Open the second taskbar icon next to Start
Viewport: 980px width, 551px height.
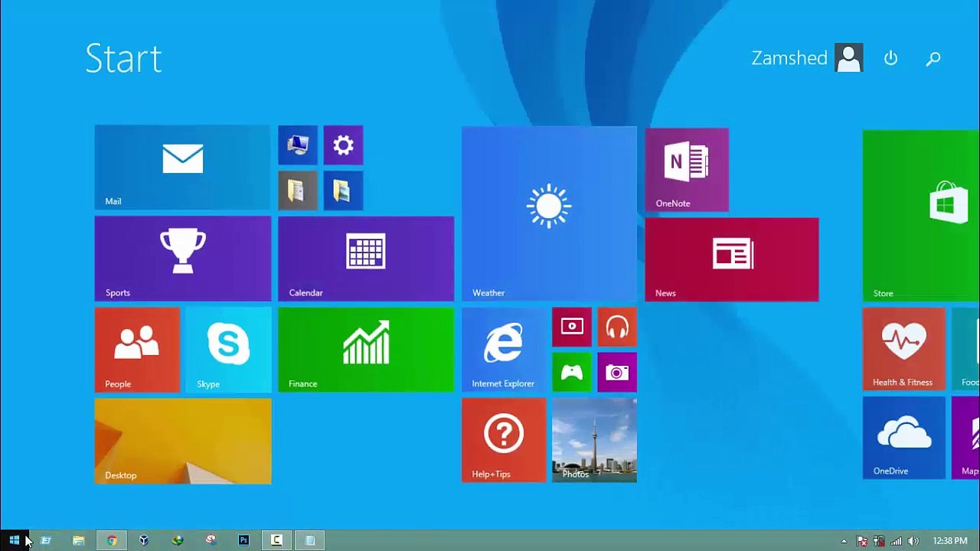(x=45, y=540)
